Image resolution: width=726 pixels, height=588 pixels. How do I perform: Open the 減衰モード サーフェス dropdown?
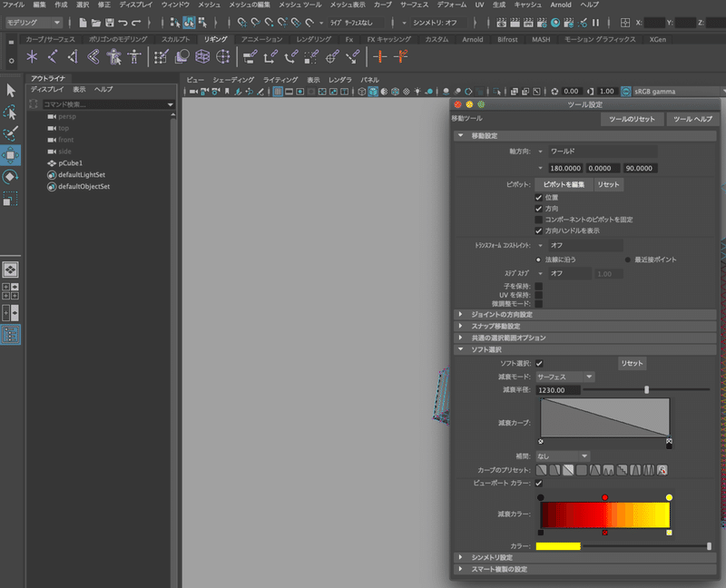[x=564, y=377]
